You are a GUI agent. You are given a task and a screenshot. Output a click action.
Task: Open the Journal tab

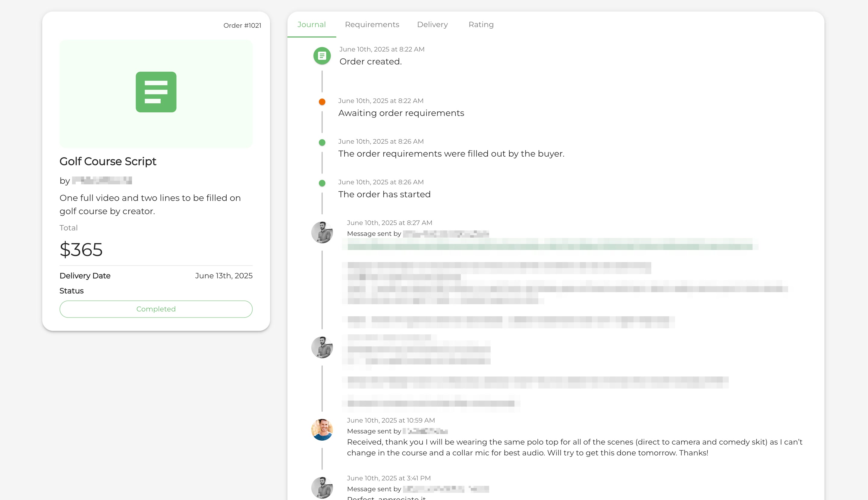pos(311,25)
